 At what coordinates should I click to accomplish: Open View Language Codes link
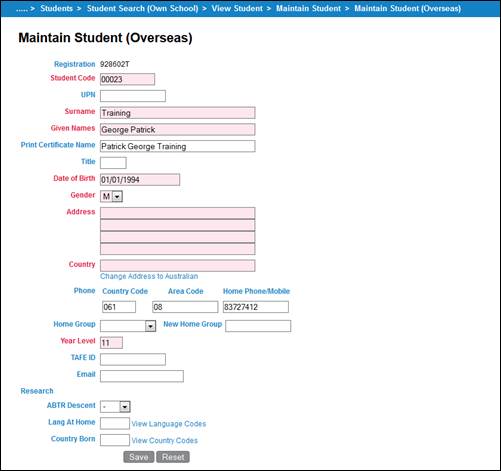169,424
